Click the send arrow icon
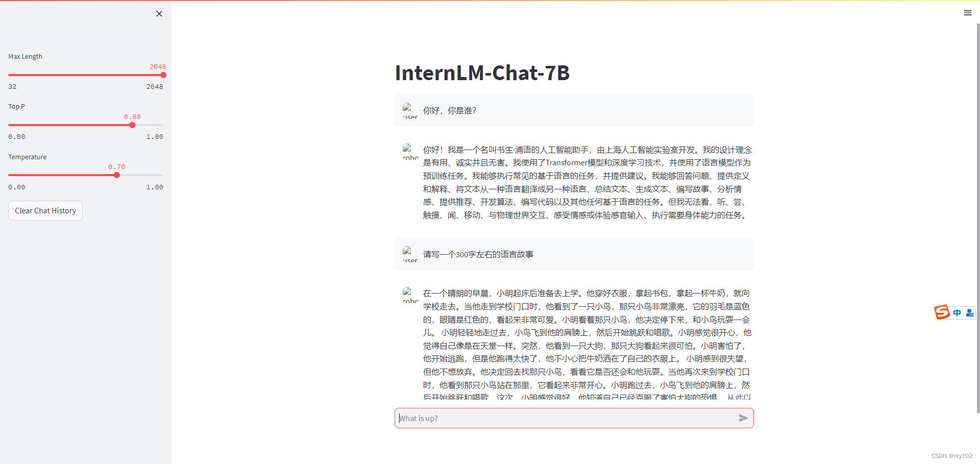The width and height of the screenshot is (980, 464). [743, 418]
